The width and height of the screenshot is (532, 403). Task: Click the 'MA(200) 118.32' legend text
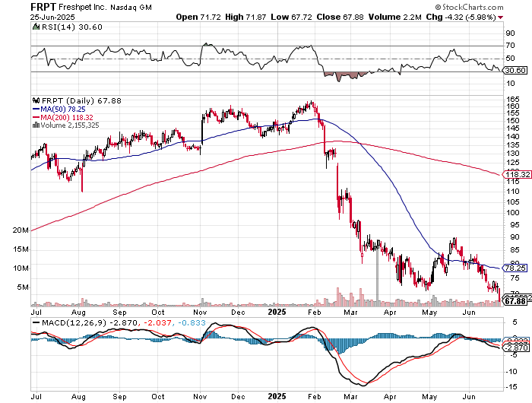[67, 117]
